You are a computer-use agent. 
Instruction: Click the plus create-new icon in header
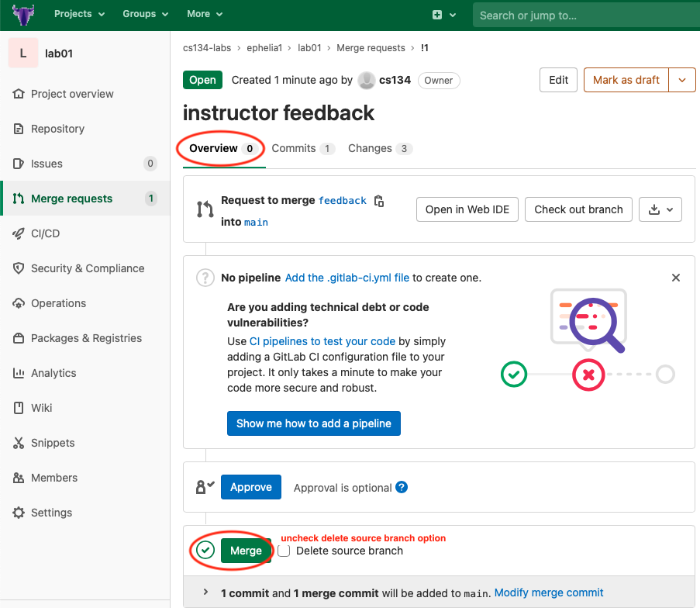tap(437, 15)
